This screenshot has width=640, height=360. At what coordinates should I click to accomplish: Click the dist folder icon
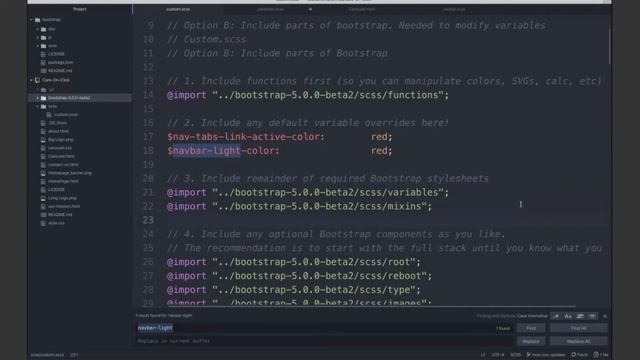(x=44, y=29)
